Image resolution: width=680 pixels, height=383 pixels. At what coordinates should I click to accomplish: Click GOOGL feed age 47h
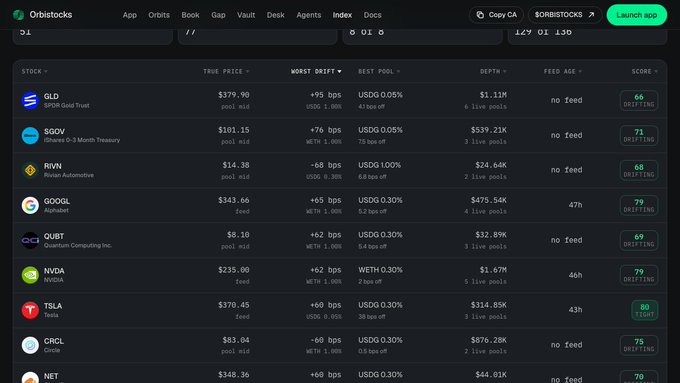[x=575, y=205]
